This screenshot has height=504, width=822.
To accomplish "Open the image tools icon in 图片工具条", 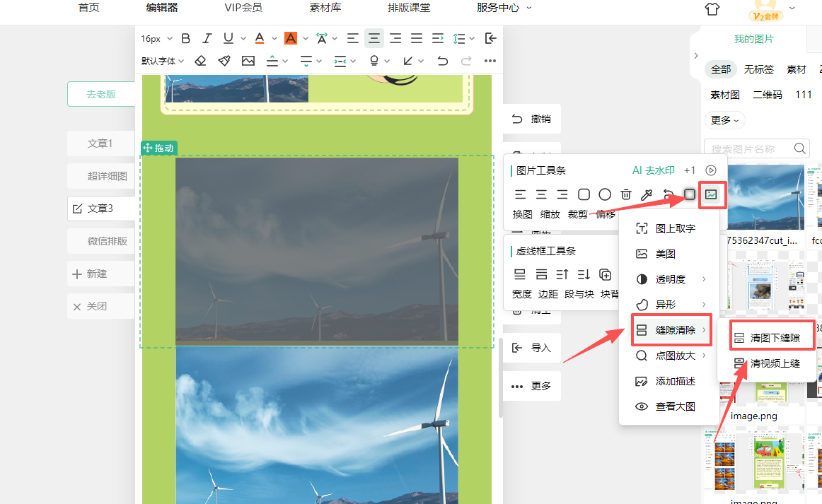I will pos(711,194).
